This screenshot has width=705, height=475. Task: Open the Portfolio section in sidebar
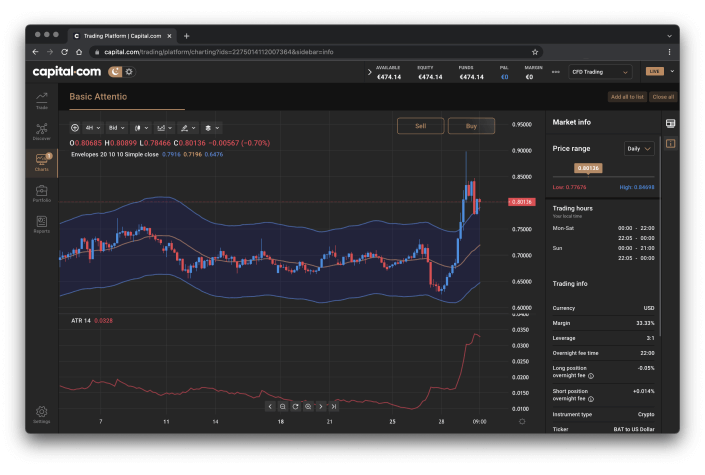[41, 193]
